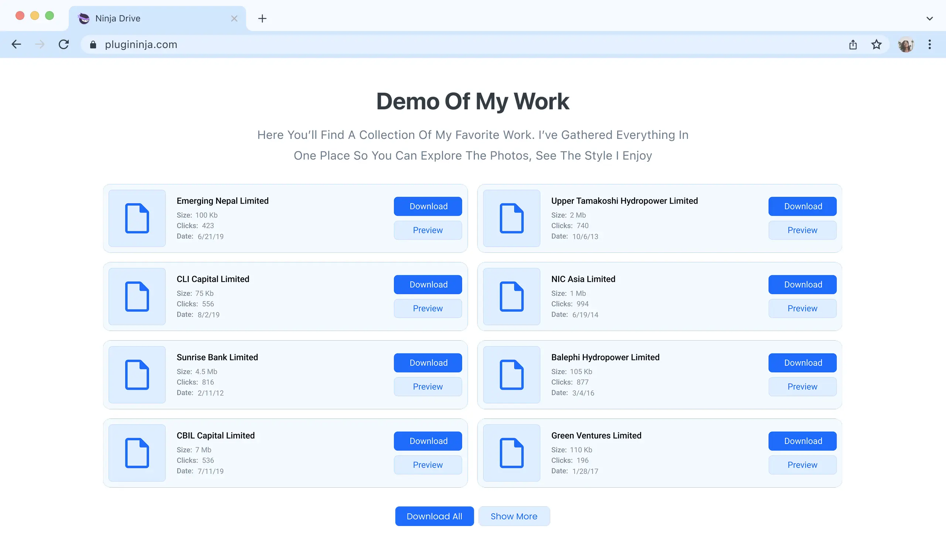
Task: Click the date 10/6/13
Action: coord(585,236)
